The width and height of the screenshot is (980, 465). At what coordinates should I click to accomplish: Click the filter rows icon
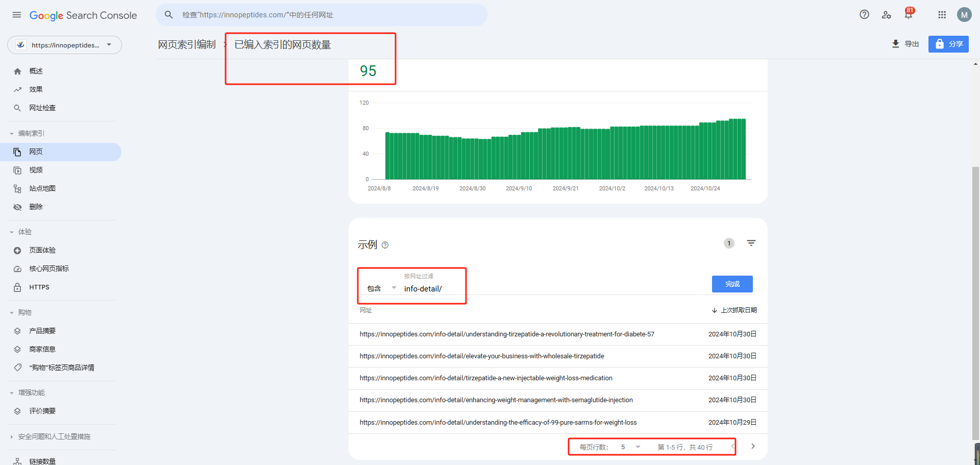[x=751, y=243]
